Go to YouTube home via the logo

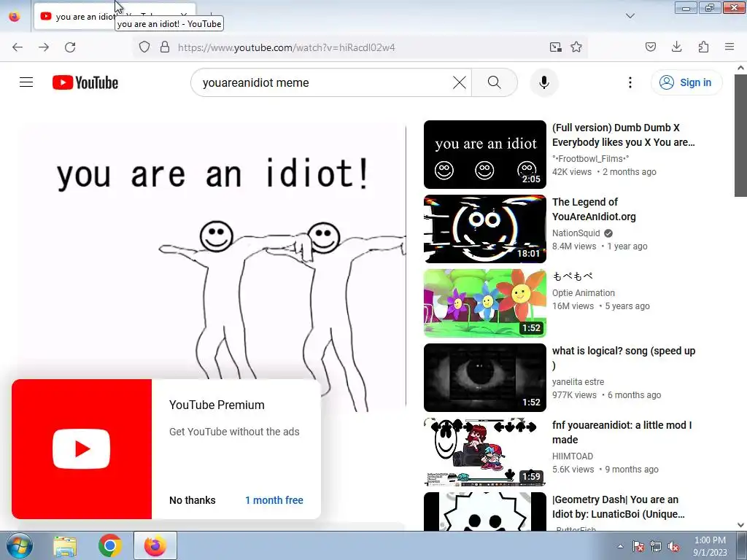pyautogui.click(x=85, y=82)
